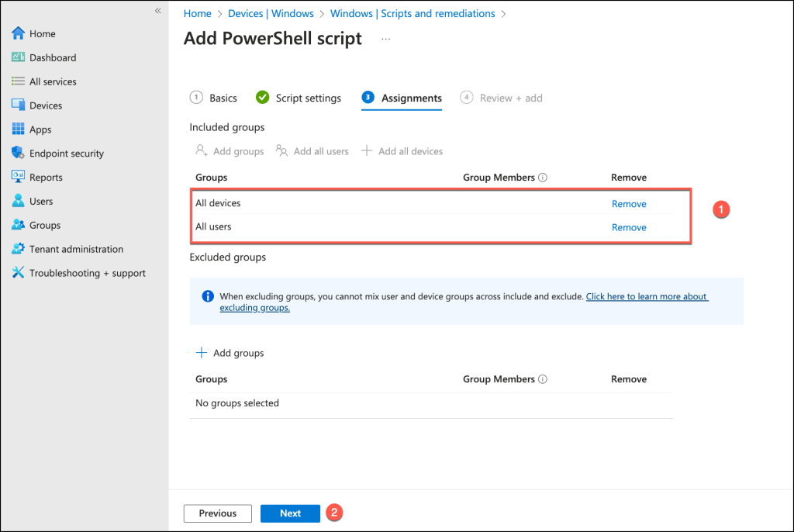Select the Endpoint security shield icon
Image resolution: width=794 pixels, height=532 pixels.
click(x=19, y=154)
